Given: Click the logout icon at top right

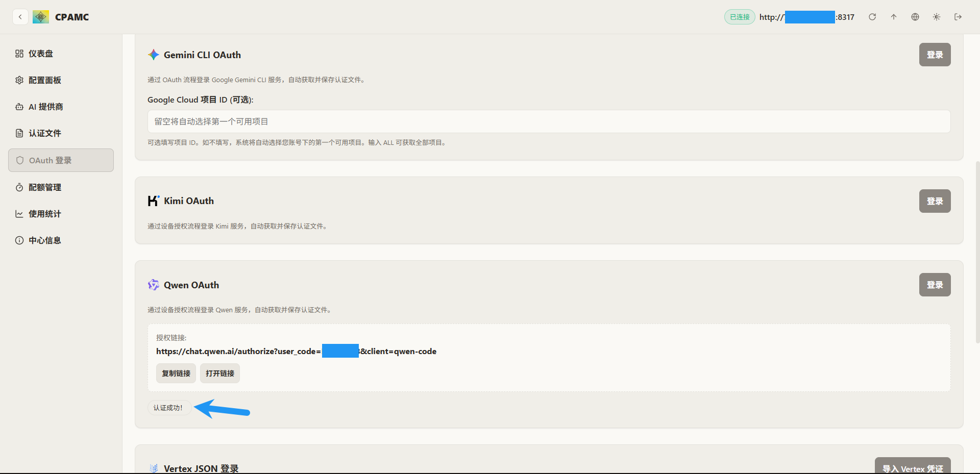Looking at the screenshot, I should pos(958,17).
